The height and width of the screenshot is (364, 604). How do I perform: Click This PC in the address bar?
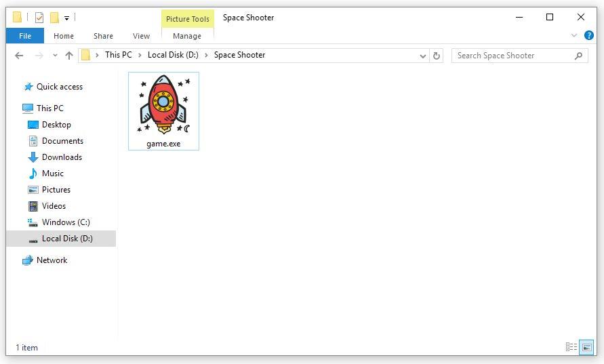click(118, 55)
